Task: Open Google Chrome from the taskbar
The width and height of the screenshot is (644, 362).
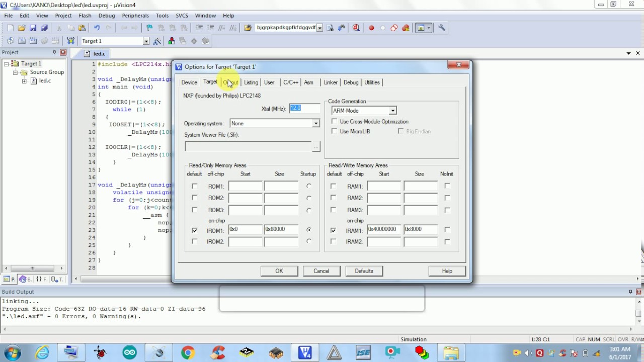Action: (x=188, y=353)
